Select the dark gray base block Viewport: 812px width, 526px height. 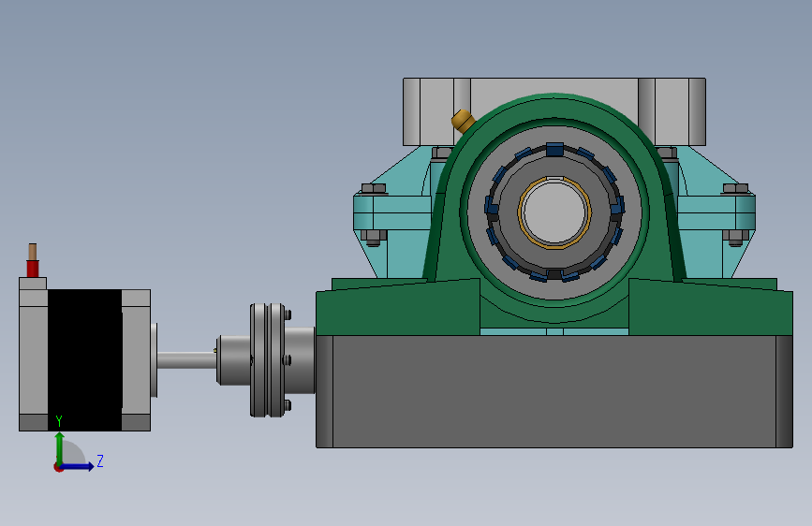coord(554,391)
